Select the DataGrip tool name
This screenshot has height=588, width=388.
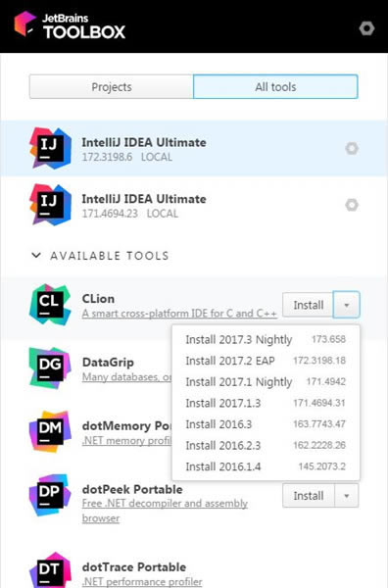point(108,363)
